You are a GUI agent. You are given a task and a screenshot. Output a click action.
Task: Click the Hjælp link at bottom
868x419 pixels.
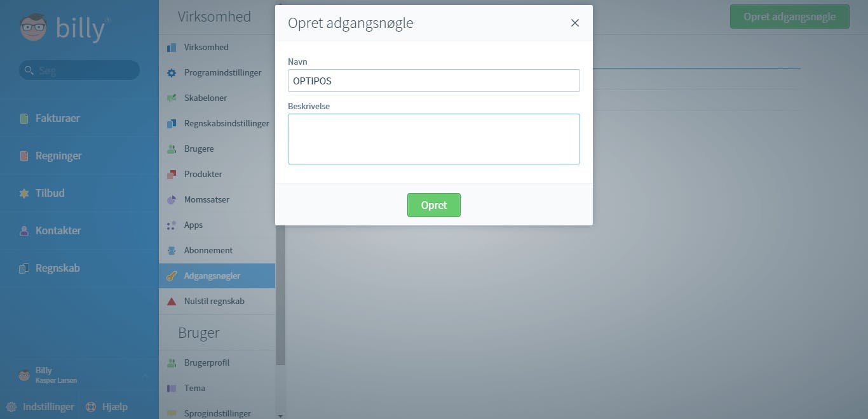[x=115, y=407]
